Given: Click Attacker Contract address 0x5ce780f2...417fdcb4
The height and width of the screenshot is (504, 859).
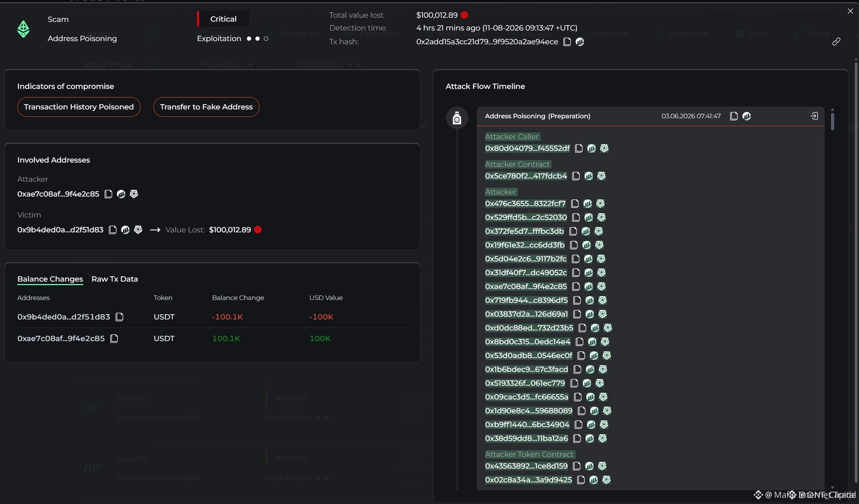Looking at the screenshot, I should [x=526, y=176].
